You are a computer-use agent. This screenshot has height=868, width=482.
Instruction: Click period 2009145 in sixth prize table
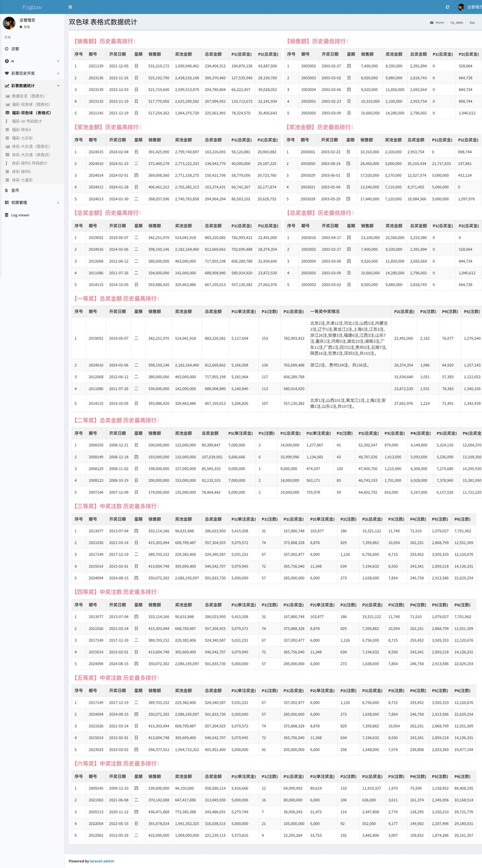[96, 788]
